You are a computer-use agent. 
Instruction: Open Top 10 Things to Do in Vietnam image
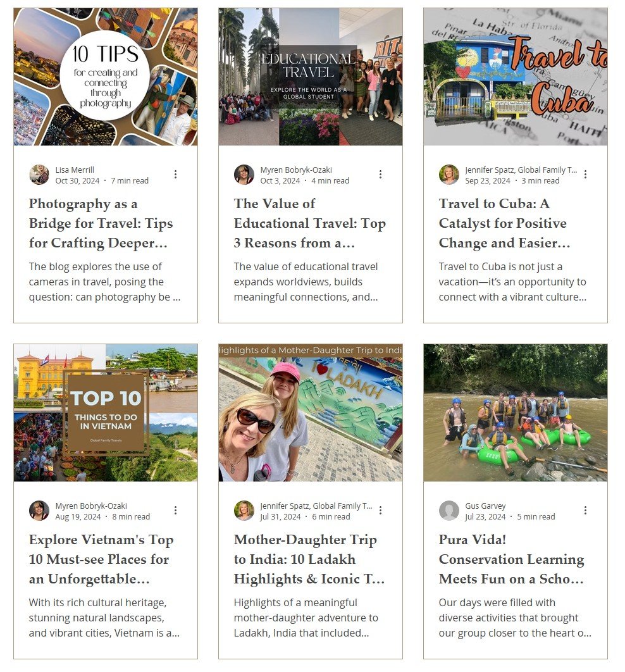[x=106, y=413]
